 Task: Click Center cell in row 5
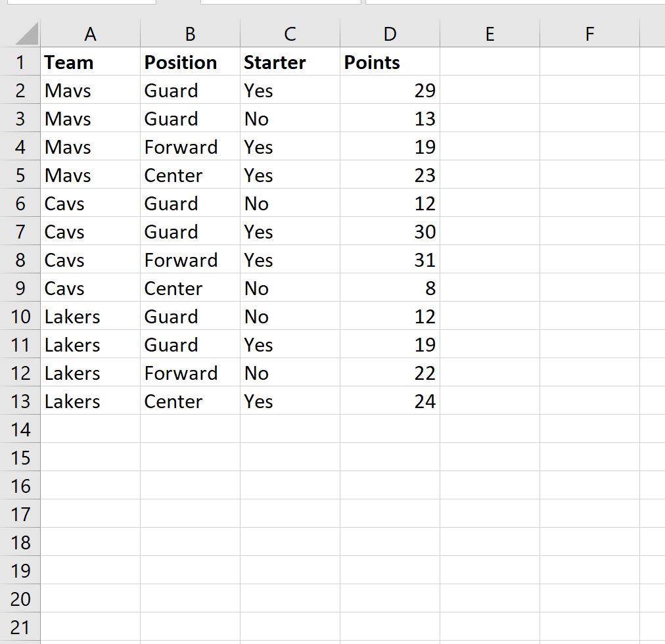tap(190, 175)
